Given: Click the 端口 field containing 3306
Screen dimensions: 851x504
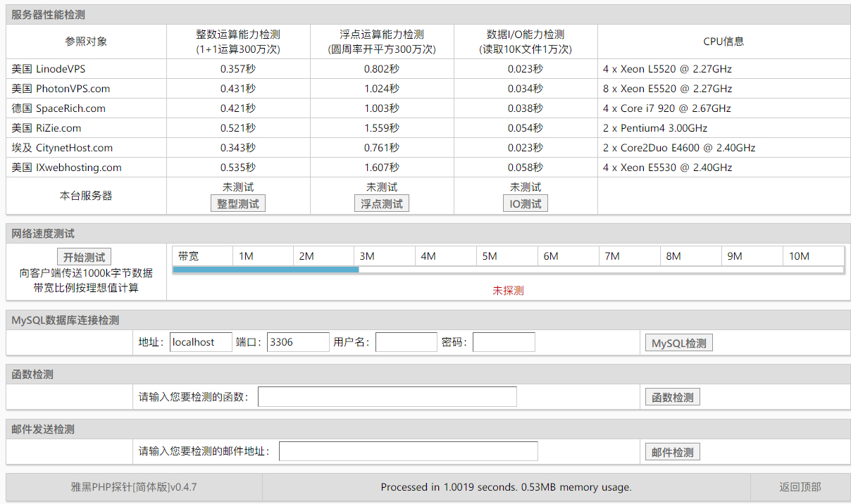Looking at the screenshot, I should pos(298,342).
